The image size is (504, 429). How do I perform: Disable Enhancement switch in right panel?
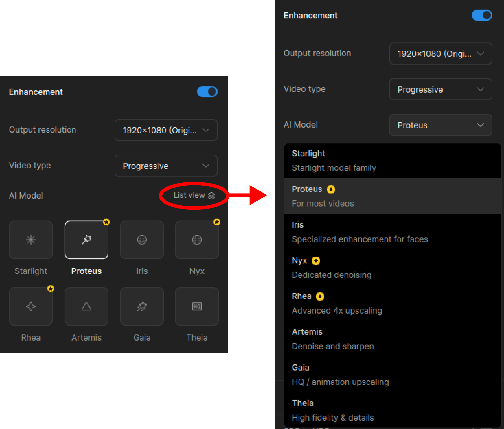[x=482, y=15]
